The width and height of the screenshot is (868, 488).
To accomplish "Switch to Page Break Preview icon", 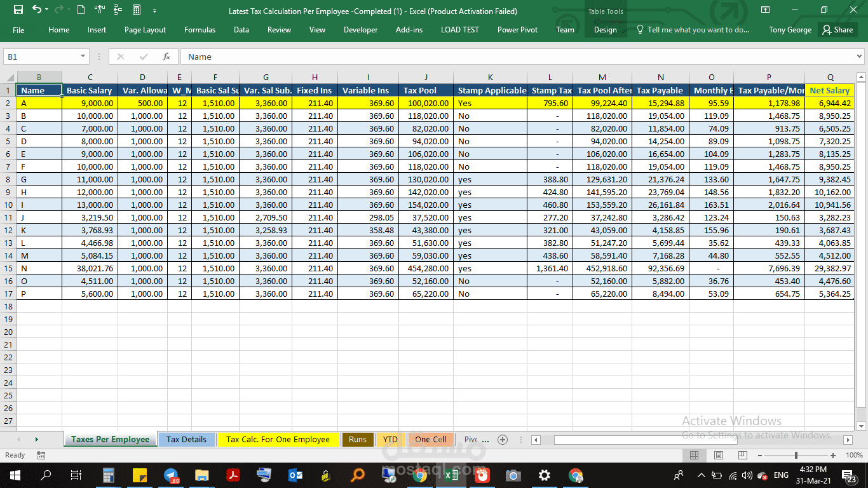I will 742,456.
